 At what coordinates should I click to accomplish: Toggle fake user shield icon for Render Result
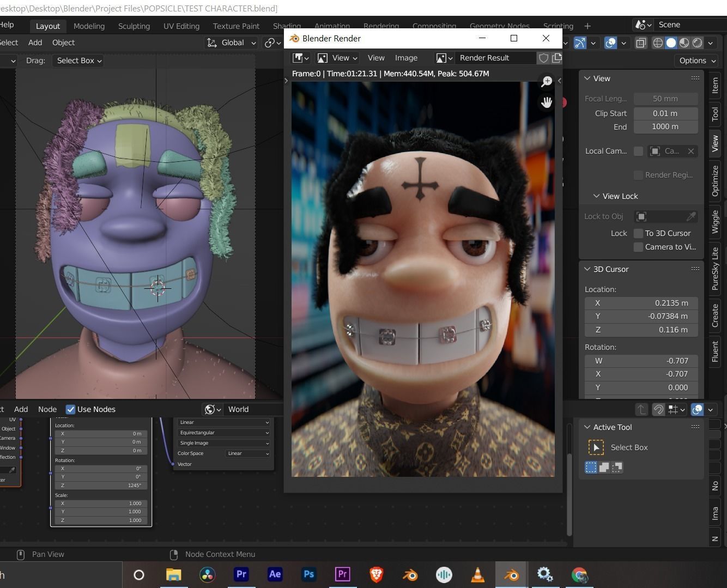point(543,58)
